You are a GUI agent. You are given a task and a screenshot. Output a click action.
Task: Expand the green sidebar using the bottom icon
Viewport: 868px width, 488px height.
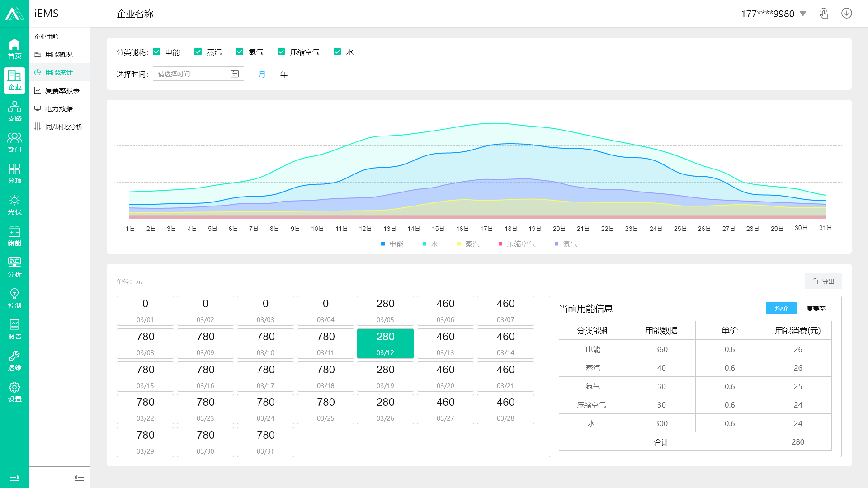14,477
